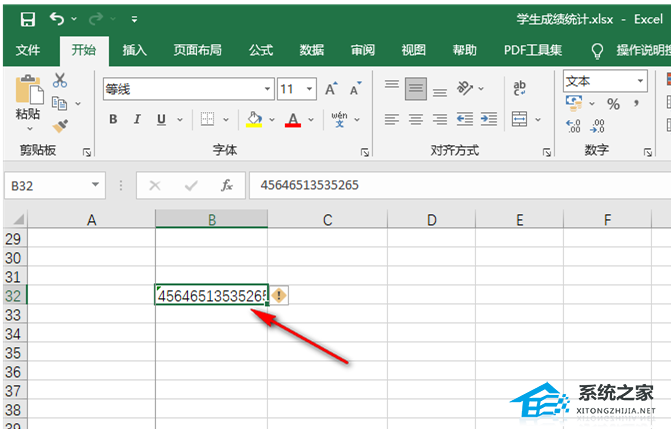Merge and center cells icon

(x=520, y=119)
